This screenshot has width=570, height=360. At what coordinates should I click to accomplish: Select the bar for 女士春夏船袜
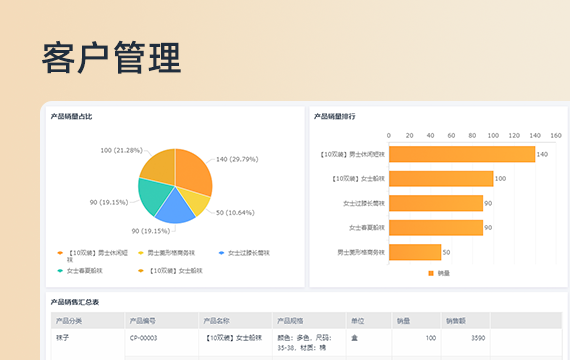point(436,228)
